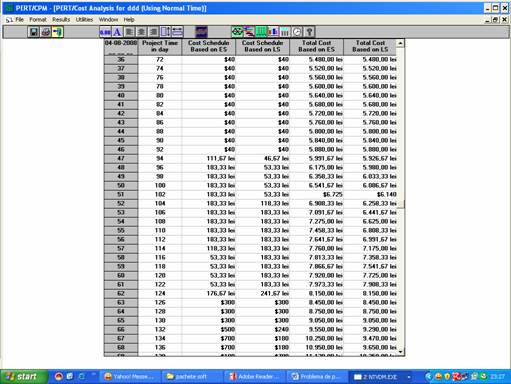This screenshot has width=511, height=384.
Task: Select the align center icon
Action: [x=141, y=32]
